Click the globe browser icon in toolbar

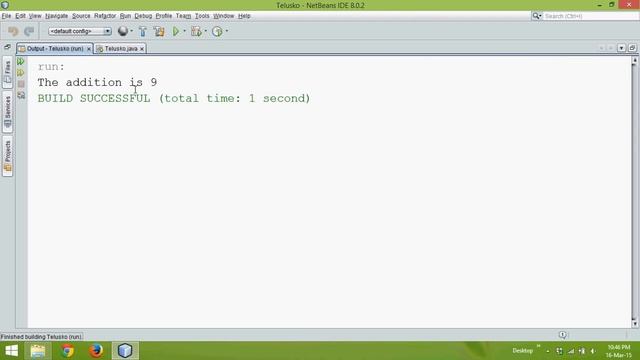(x=122, y=31)
